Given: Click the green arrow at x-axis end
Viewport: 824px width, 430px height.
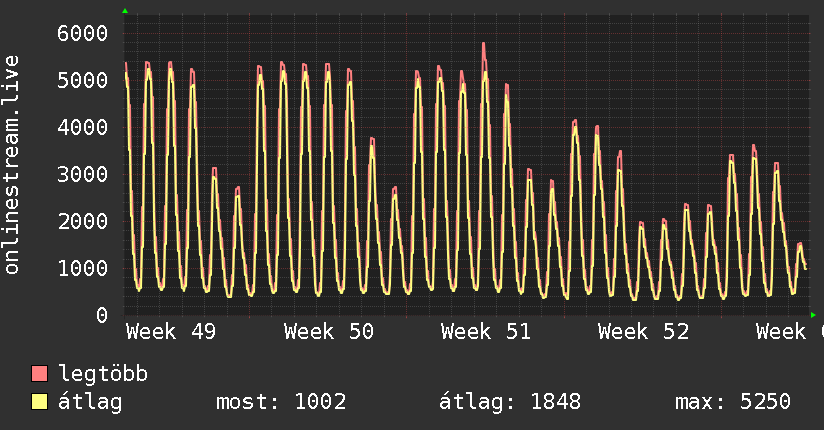Looking at the screenshot, I should click(x=813, y=315).
